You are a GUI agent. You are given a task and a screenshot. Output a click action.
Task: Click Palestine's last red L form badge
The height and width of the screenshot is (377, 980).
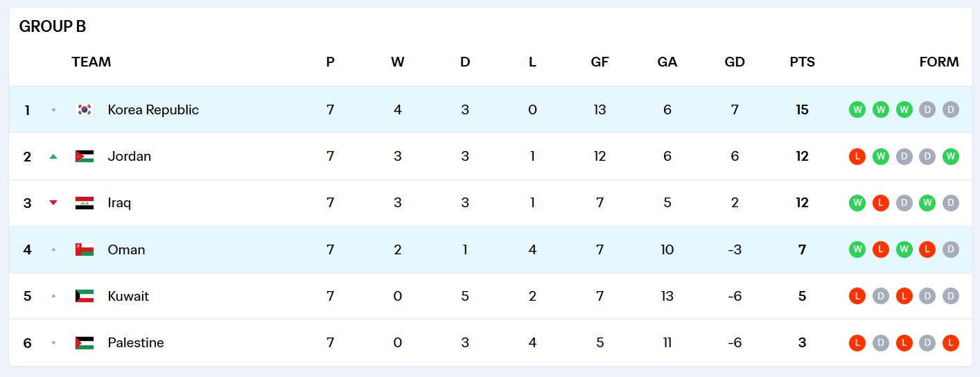(951, 342)
